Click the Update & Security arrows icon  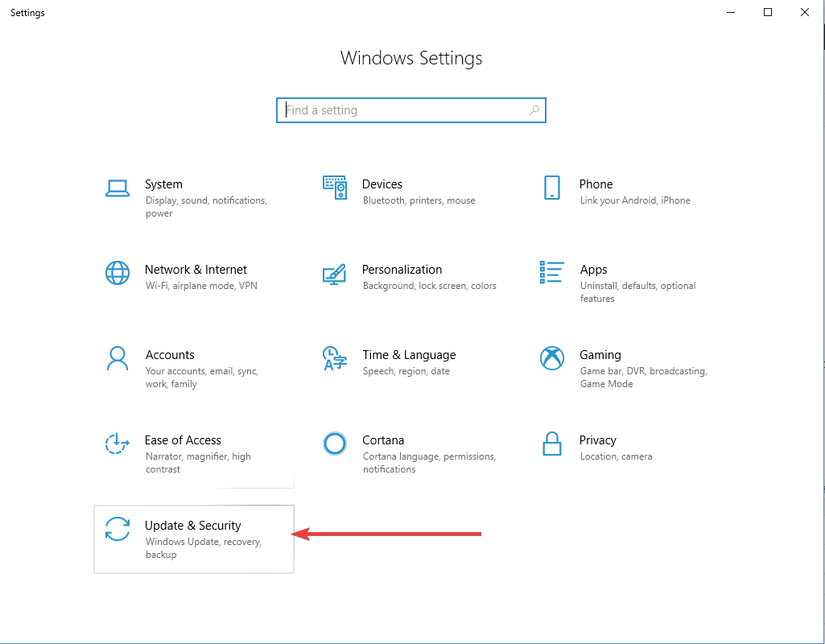(x=118, y=529)
